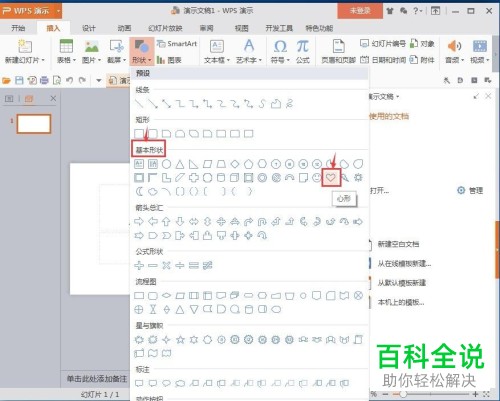Click 从在线模板新建... link

tap(404, 264)
